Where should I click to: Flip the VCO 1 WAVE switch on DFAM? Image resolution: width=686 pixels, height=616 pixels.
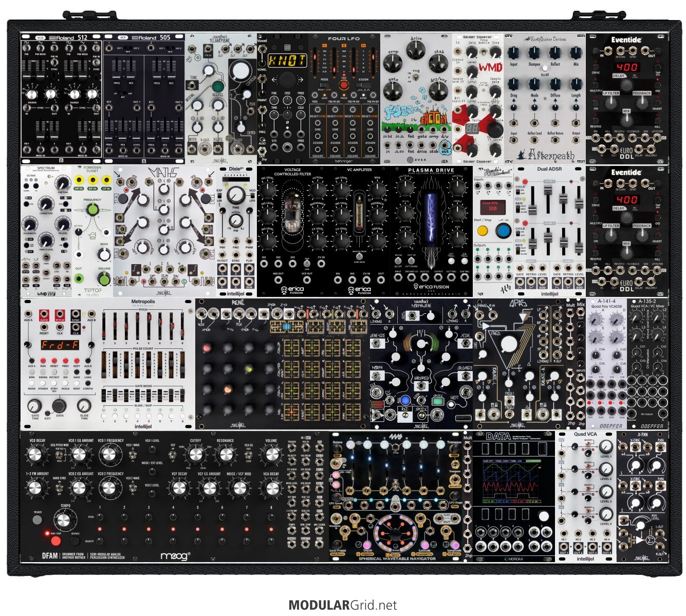pos(133,454)
